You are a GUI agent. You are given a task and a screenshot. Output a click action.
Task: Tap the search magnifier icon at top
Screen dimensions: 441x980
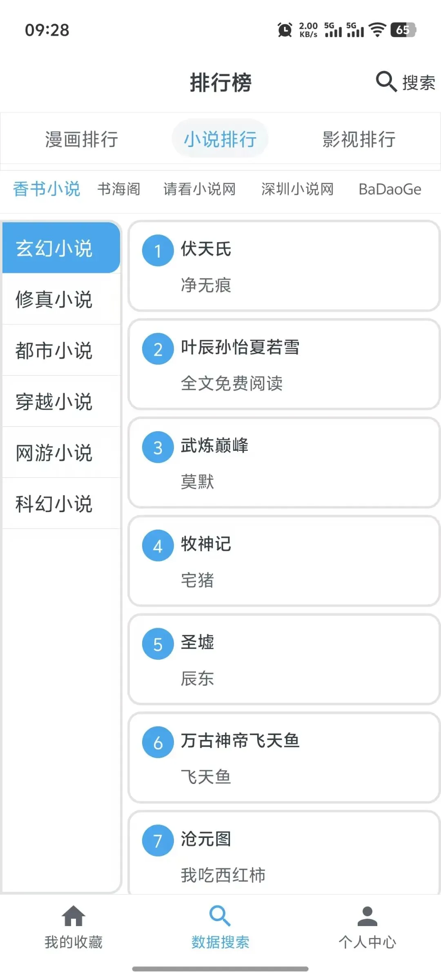386,82
